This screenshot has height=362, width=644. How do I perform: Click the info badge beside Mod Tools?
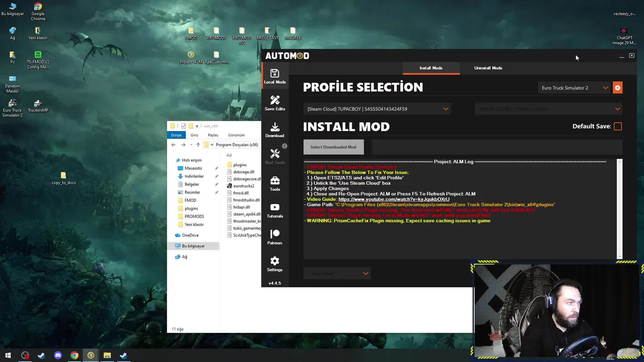tap(284, 146)
